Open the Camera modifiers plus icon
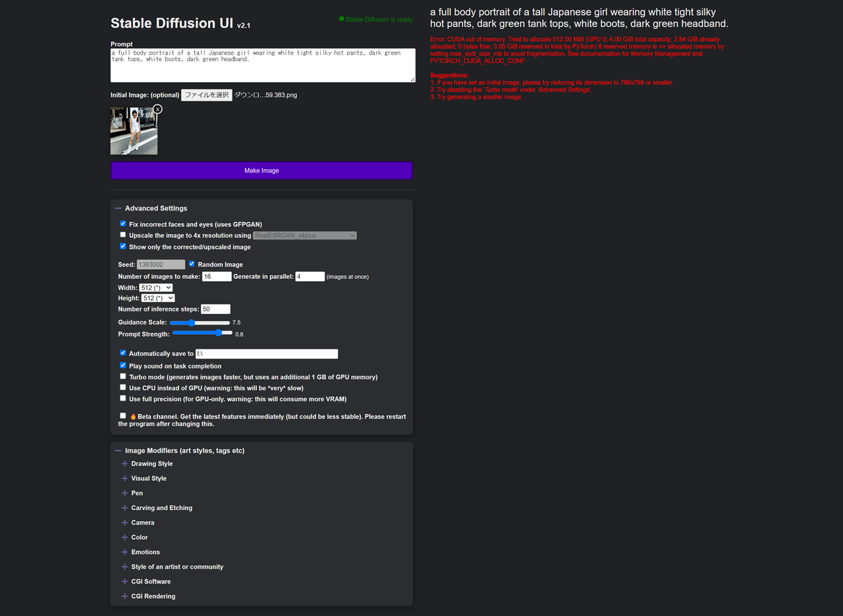The width and height of the screenshot is (843, 616). [x=124, y=523]
